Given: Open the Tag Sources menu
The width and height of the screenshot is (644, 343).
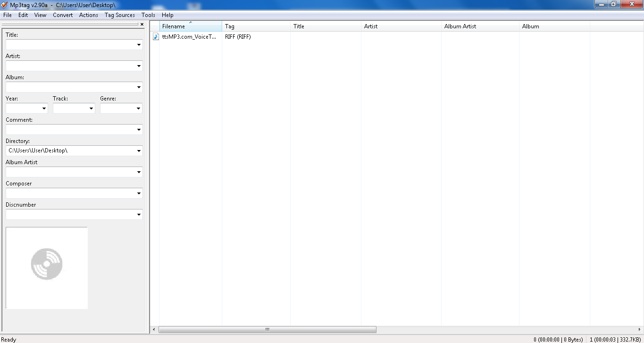Looking at the screenshot, I should pos(120,15).
